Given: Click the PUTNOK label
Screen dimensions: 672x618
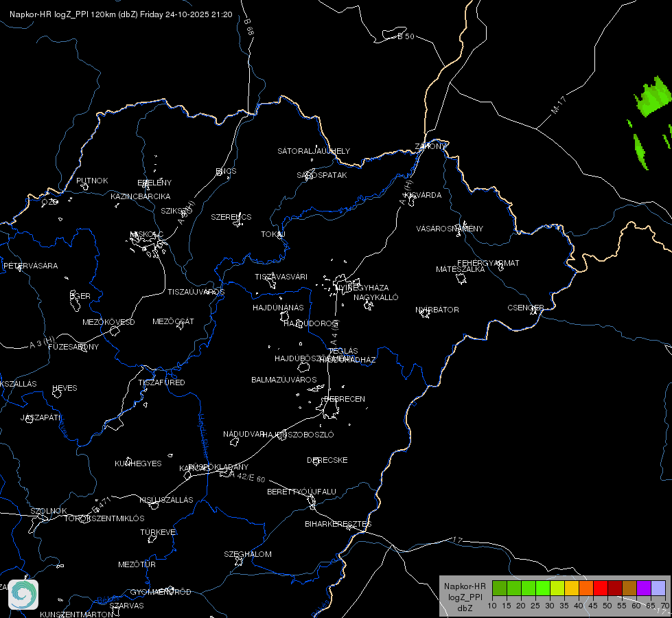Looking at the screenshot, I should click(x=92, y=181).
